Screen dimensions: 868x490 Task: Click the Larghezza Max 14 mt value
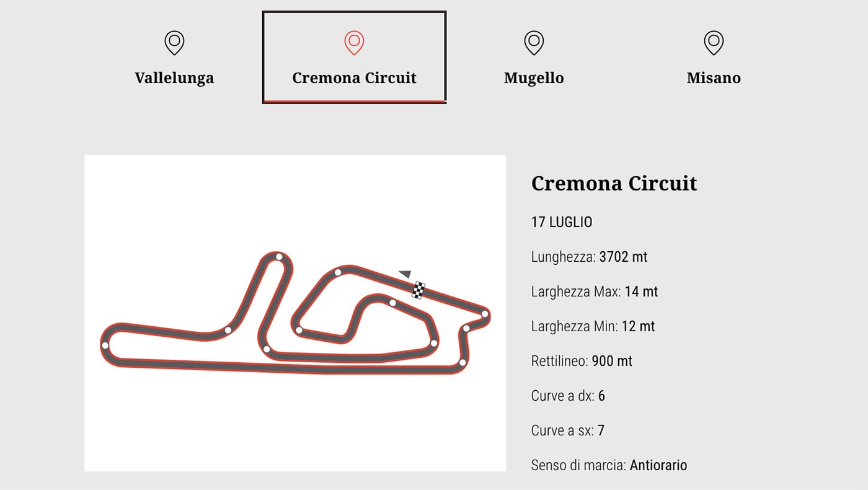pos(641,292)
